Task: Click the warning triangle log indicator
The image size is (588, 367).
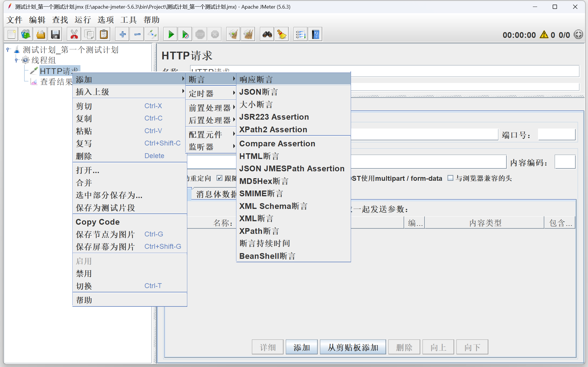Action: pos(544,35)
